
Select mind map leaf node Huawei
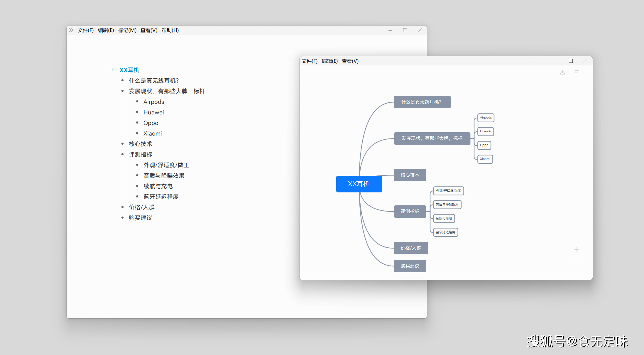486,131
